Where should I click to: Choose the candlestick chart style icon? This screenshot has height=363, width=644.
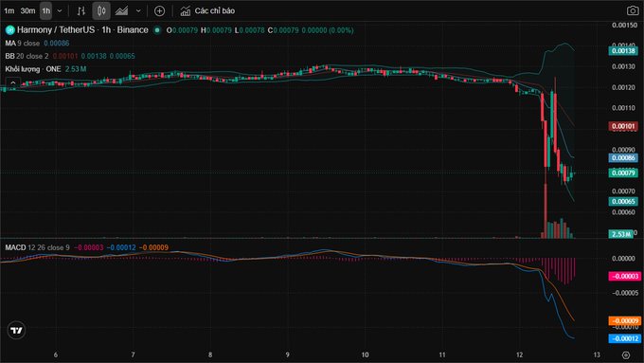tap(101, 11)
